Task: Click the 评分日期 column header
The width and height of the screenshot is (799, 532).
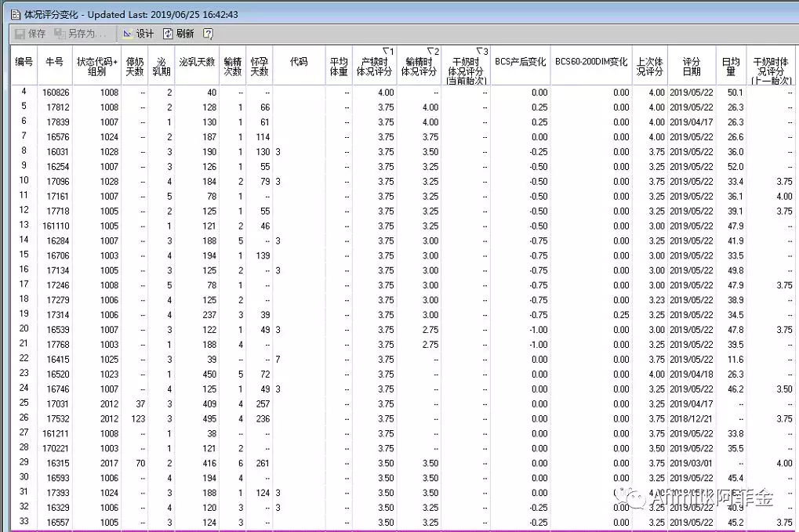Action: point(692,66)
